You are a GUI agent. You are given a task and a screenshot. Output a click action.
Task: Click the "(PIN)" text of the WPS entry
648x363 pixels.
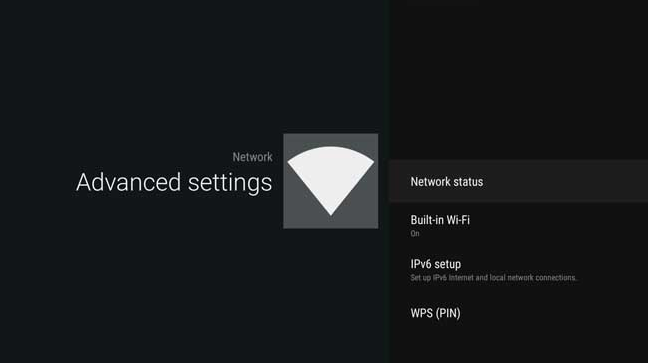(448, 313)
